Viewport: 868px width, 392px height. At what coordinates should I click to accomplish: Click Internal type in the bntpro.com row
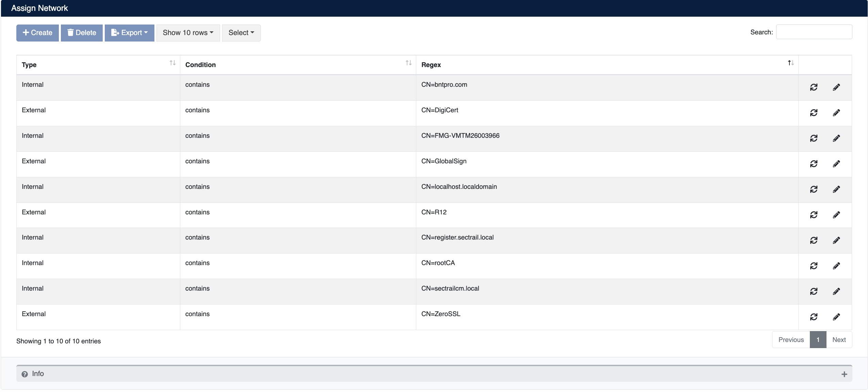pyautogui.click(x=33, y=84)
